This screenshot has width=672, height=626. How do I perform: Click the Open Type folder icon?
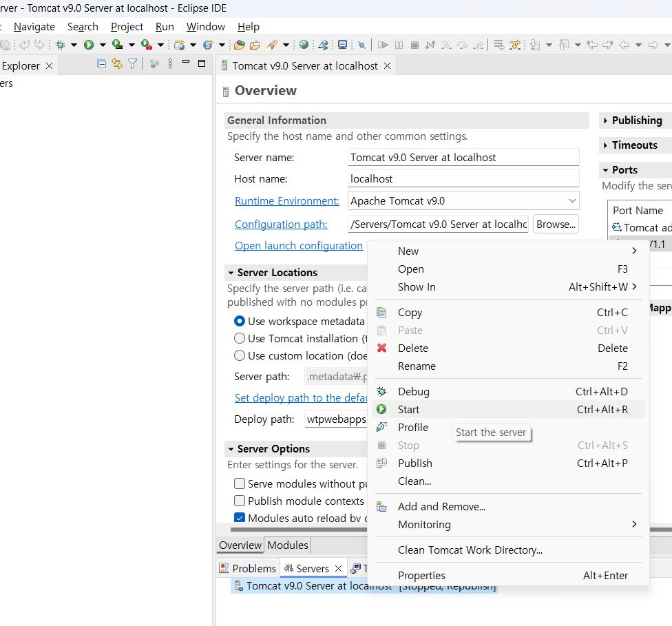pyautogui.click(x=240, y=45)
